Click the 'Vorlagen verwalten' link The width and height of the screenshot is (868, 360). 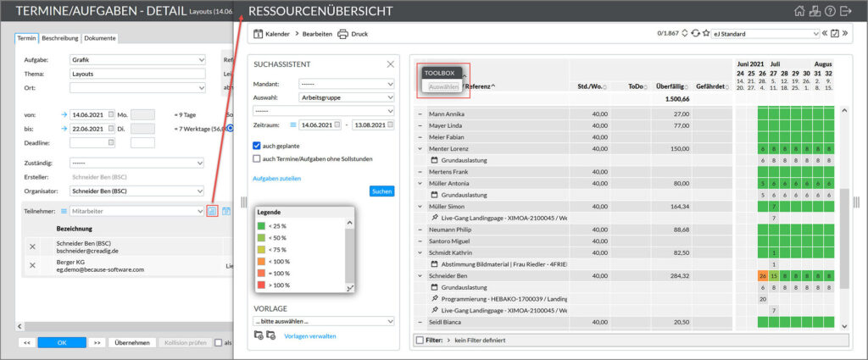[x=310, y=335]
